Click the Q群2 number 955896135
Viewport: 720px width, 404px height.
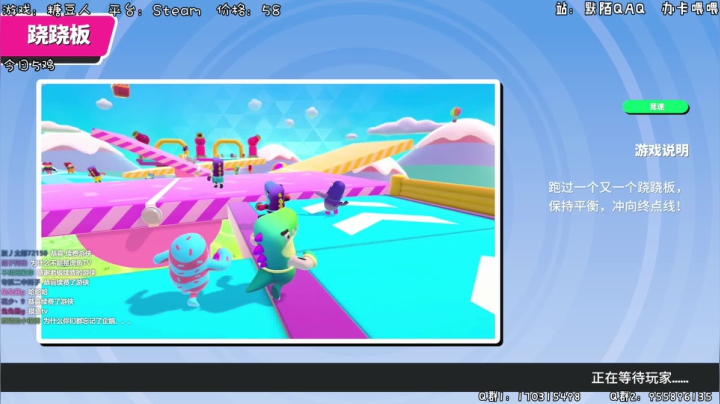tap(681, 397)
